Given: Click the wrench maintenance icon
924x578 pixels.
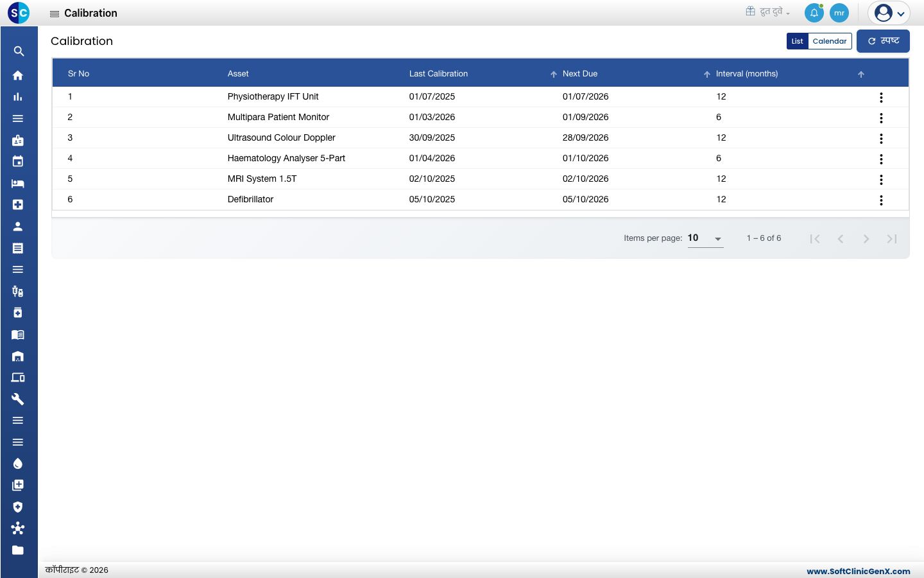Looking at the screenshot, I should click(18, 399).
